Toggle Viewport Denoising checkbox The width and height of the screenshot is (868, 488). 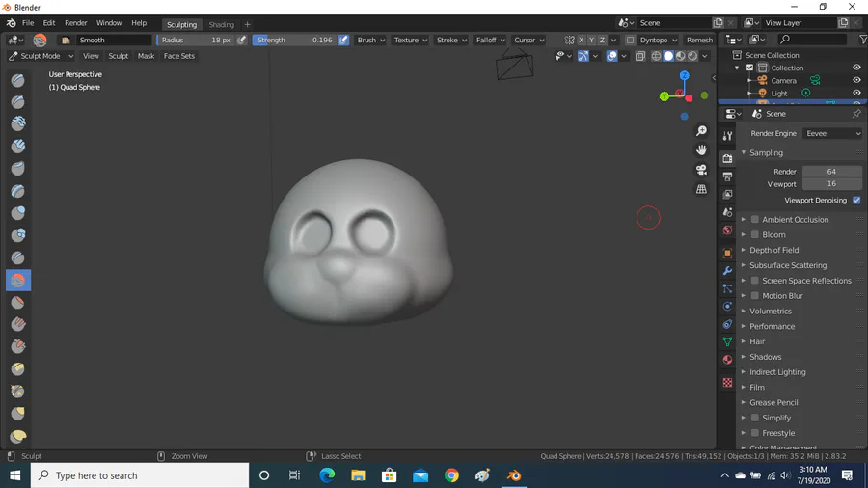pyautogui.click(x=856, y=201)
